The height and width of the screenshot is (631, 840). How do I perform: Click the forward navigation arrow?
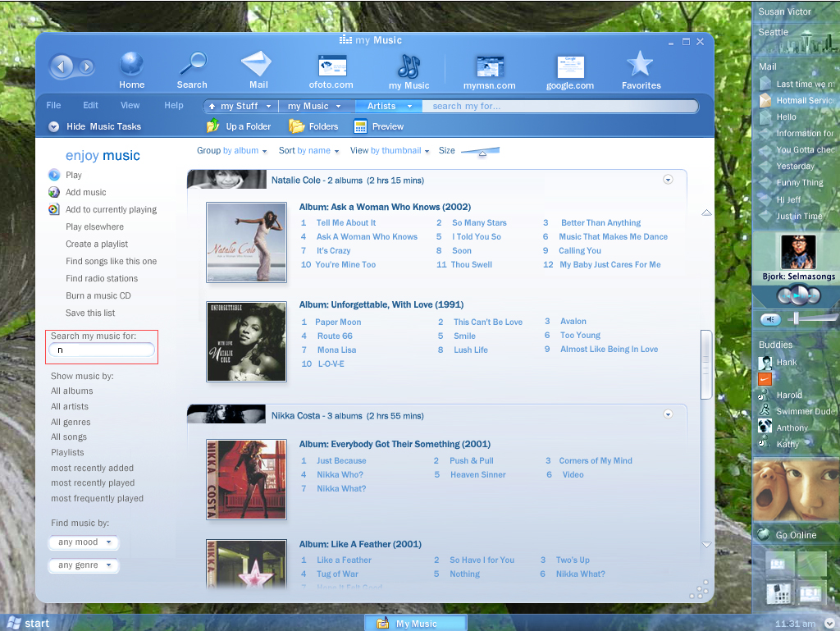click(x=86, y=66)
